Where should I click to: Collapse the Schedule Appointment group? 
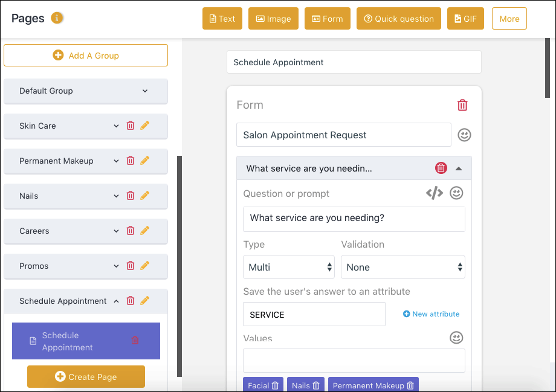(x=116, y=301)
